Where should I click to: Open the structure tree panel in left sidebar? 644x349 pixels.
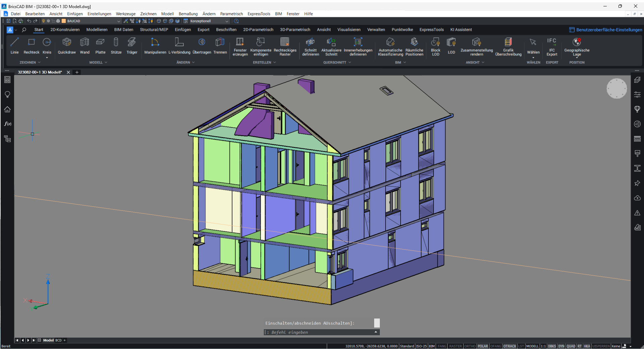click(7, 139)
